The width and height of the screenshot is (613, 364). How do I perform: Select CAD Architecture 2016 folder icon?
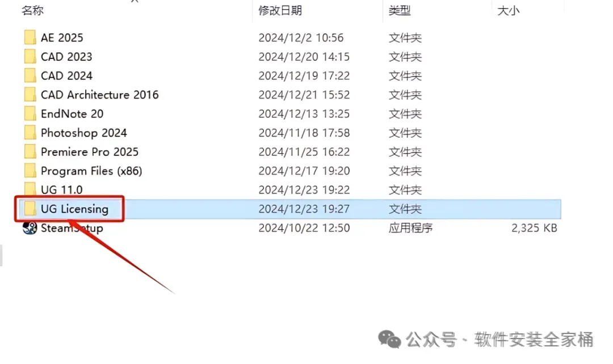(x=30, y=95)
